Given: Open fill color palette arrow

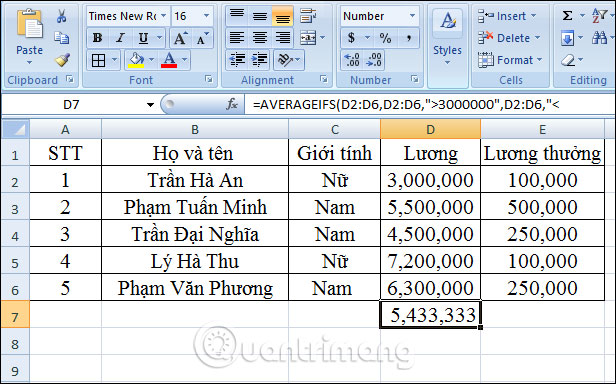Looking at the screenshot, I should coord(151,61).
